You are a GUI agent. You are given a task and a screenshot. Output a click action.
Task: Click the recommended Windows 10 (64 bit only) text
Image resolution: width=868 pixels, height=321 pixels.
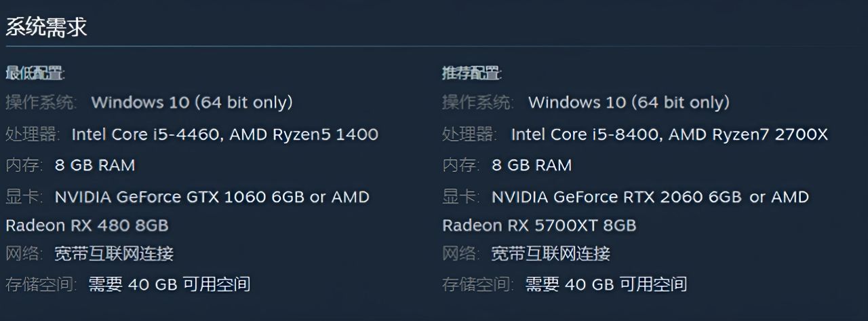tap(629, 102)
